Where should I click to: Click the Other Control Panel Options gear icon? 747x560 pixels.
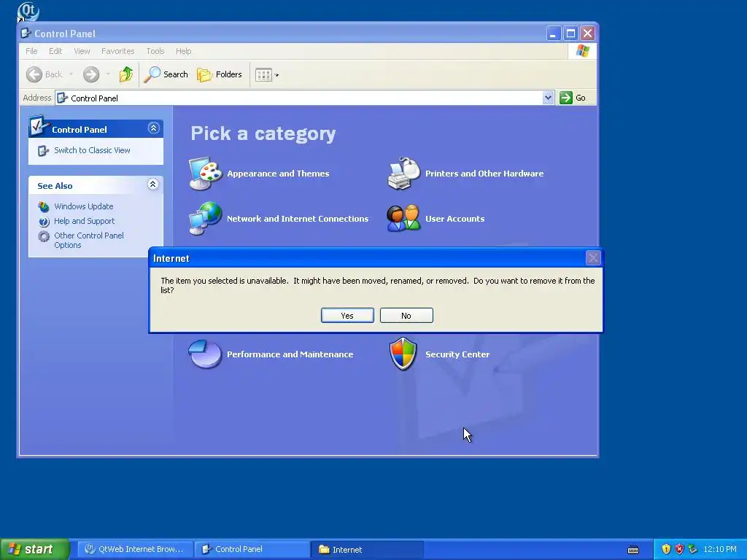pyautogui.click(x=44, y=236)
